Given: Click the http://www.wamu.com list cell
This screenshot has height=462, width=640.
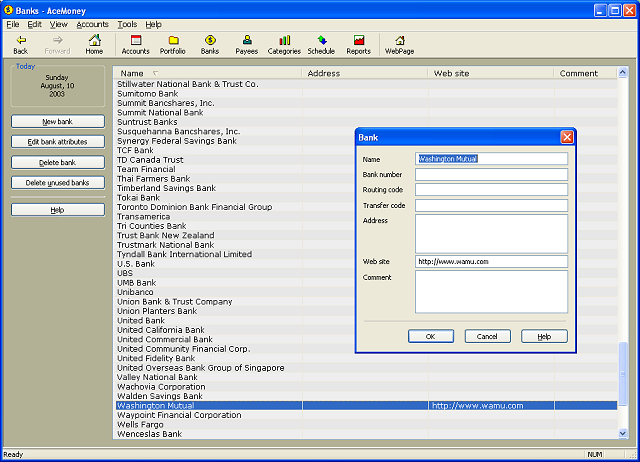Looking at the screenshot, I should pyautogui.click(x=491, y=405).
